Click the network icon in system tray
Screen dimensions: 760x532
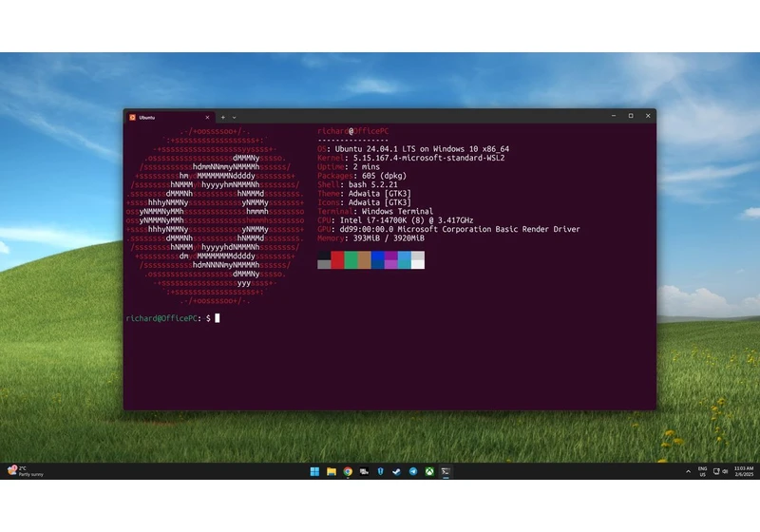tap(716, 471)
